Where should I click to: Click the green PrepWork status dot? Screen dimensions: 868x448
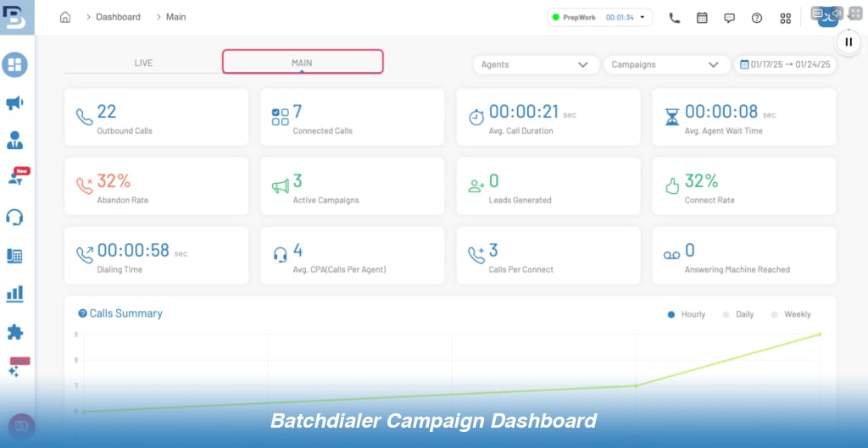[556, 18]
